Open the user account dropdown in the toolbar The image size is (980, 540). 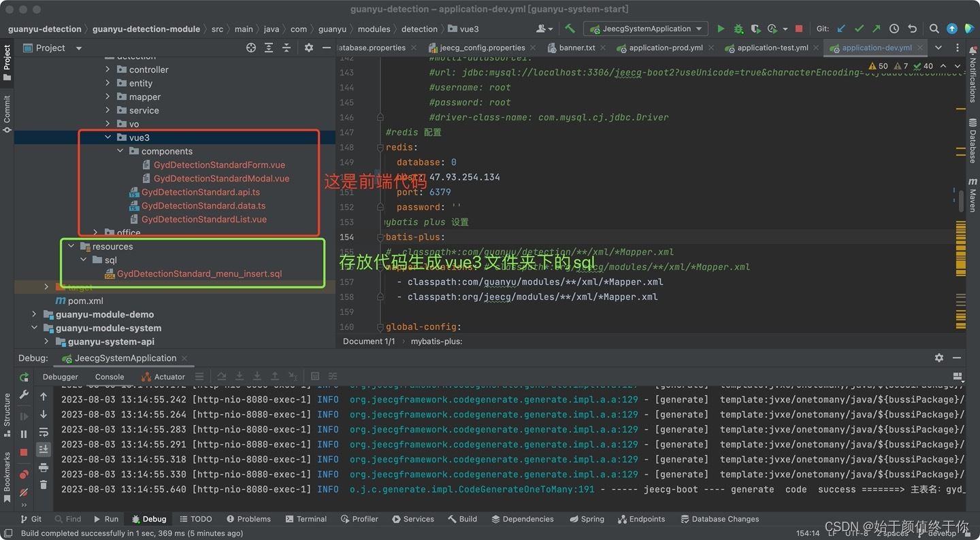[x=544, y=29]
